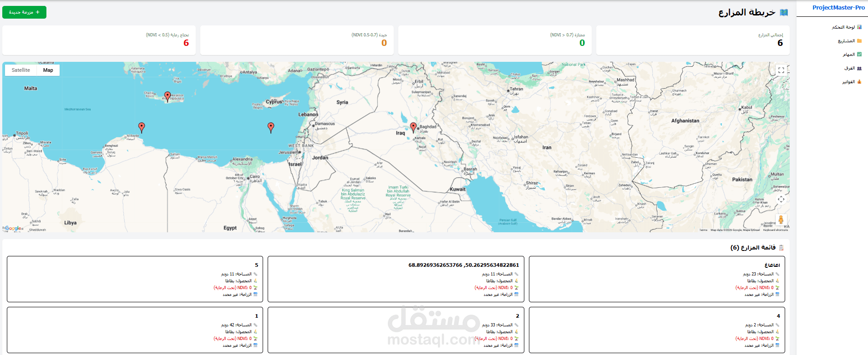This screenshot has width=868, height=355.
Task: Click the map marker near Al Bayda
Action: coord(142,127)
